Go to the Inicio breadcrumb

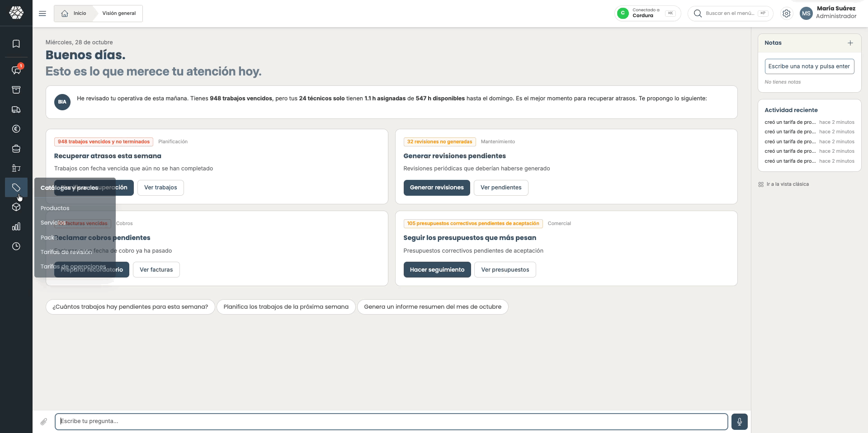click(74, 14)
